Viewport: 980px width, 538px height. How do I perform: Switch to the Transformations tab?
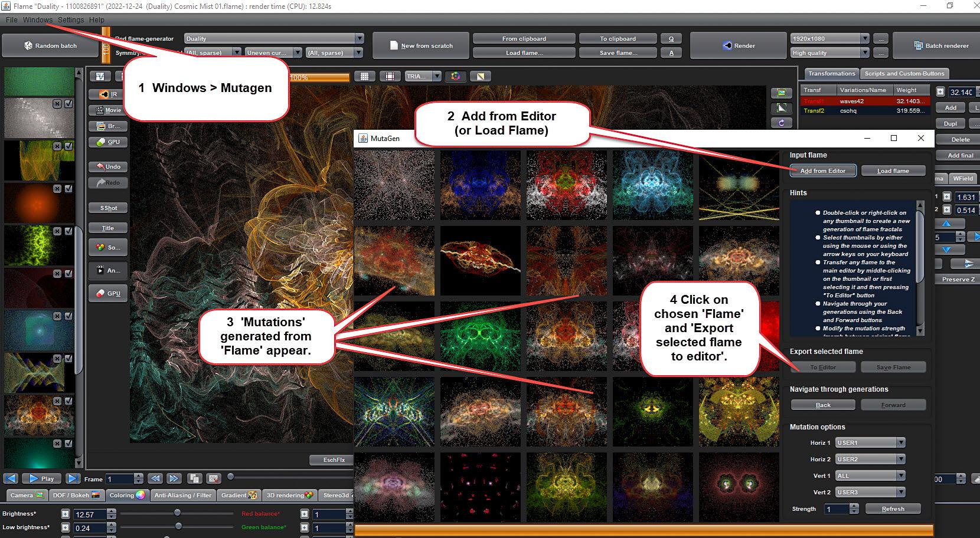tap(831, 74)
